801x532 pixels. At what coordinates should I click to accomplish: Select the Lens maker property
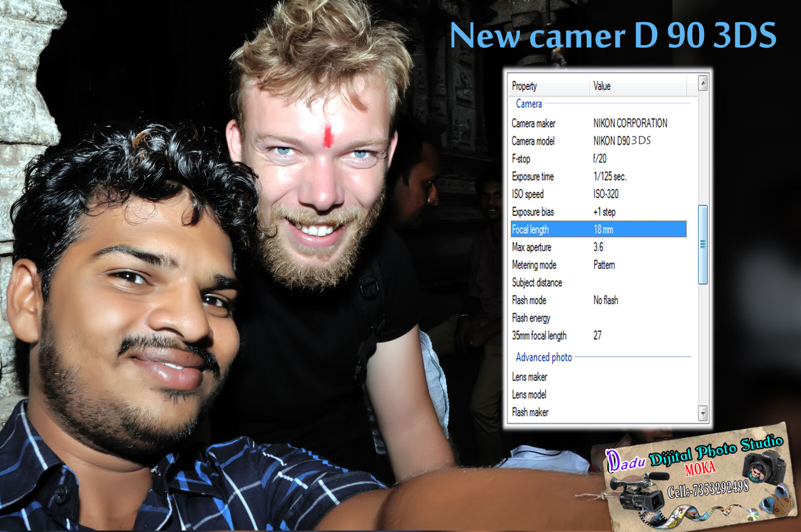(x=529, y=377)
